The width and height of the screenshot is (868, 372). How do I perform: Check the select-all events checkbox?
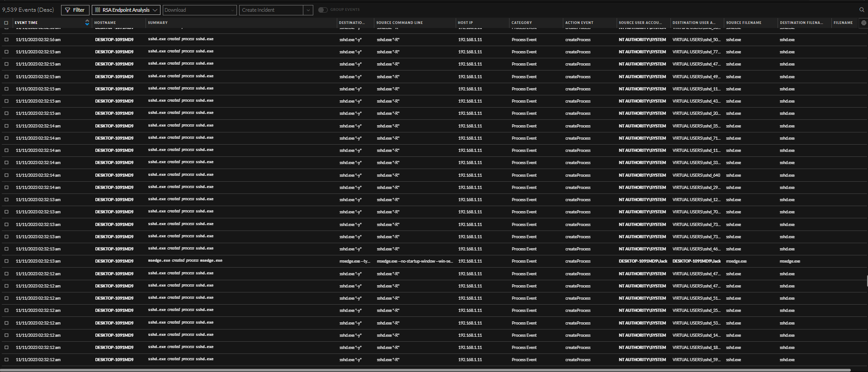tap(6, 23)
